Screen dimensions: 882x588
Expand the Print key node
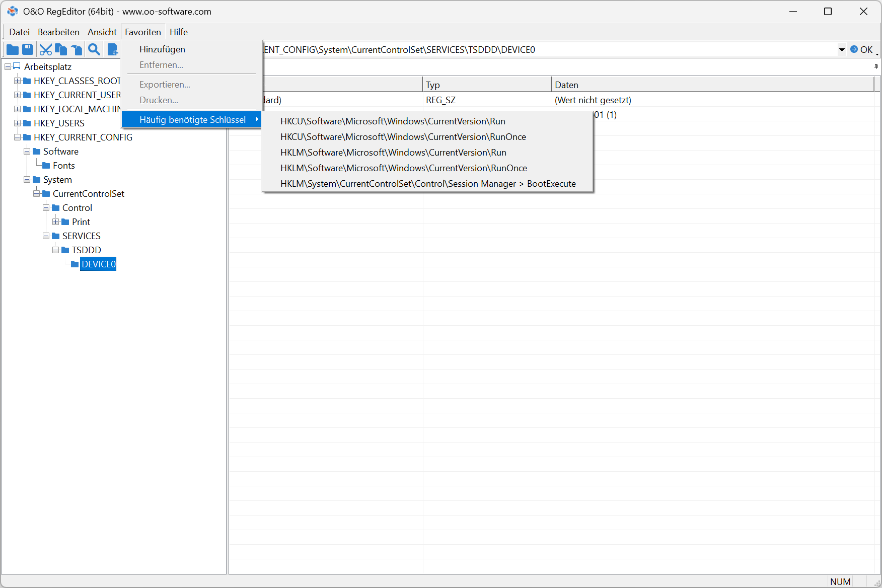pos(56,222)
